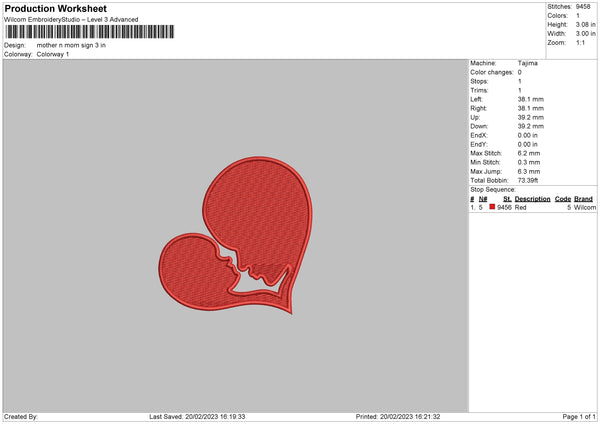The width and height of the screenshot is (600, 424).
Task: Click the Printed timestamp in footer
Action: point(398,417)
